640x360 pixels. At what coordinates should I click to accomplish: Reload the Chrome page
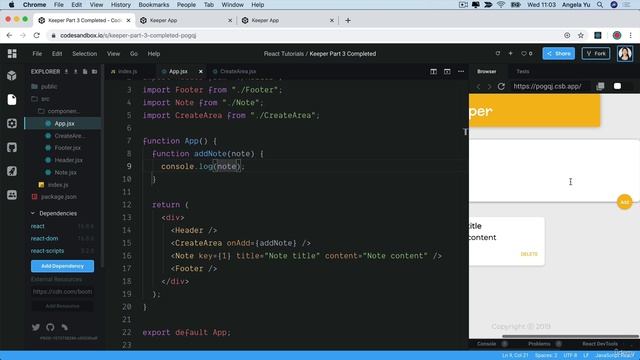tap(36, 36)
